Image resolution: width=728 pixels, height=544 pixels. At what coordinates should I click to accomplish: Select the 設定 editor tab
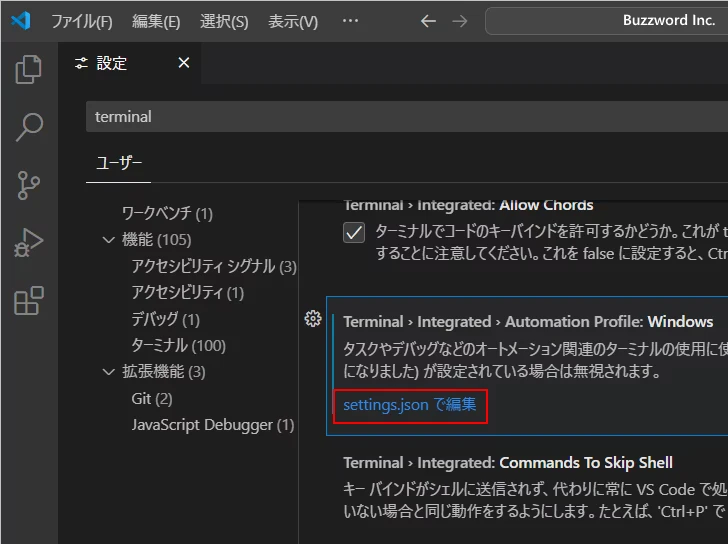point(130,63)
